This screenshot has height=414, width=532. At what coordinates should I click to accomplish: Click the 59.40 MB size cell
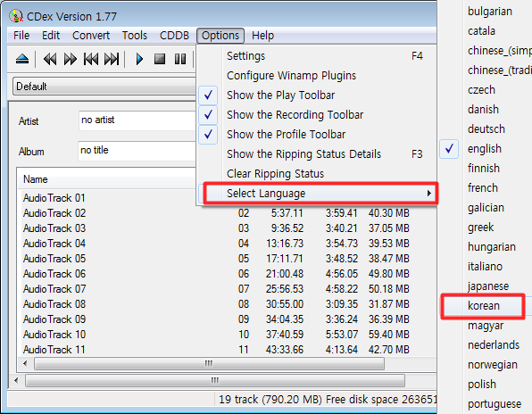point(389,335)
